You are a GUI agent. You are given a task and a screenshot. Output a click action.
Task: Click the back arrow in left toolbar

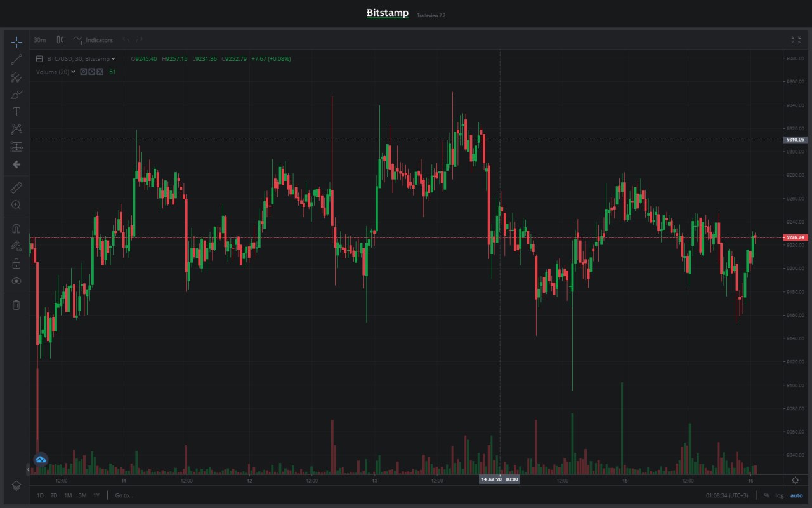click(x=16, y=164)
